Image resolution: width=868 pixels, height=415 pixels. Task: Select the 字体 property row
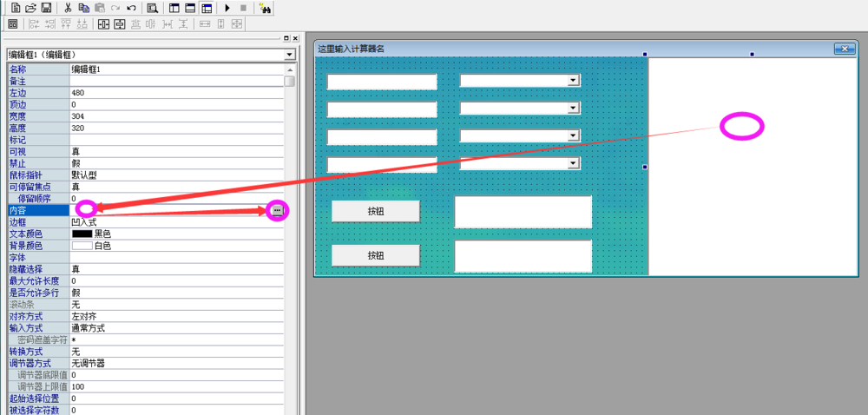(146, 257)
